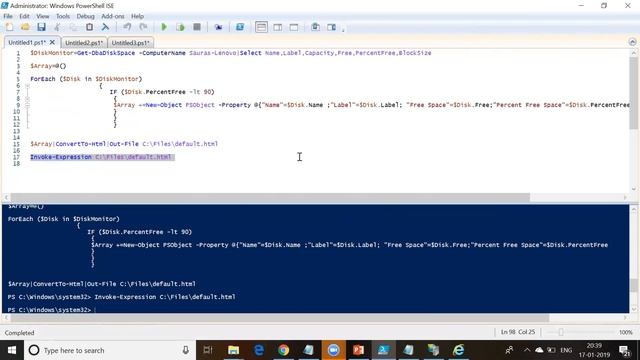
Task: Clear the console pane icon
Action: [105, 27]
